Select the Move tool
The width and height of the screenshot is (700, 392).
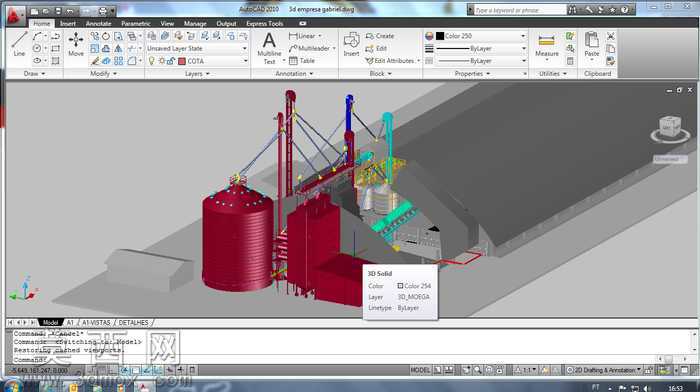(76, 44)
